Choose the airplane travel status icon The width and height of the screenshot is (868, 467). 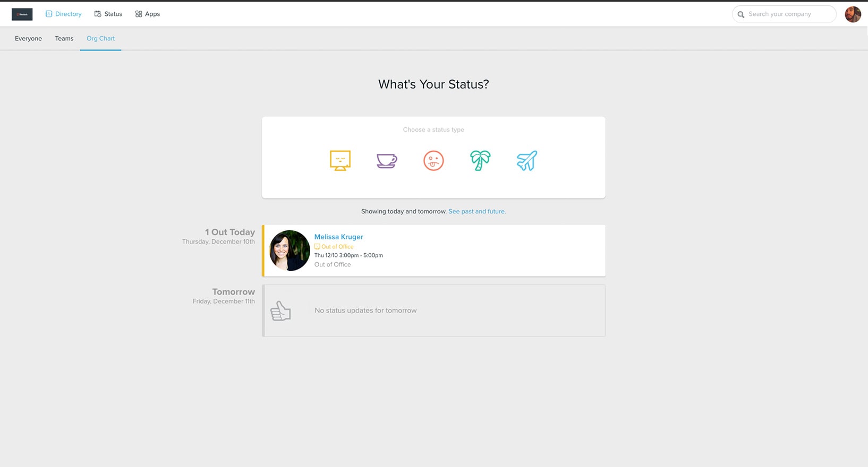527,160
